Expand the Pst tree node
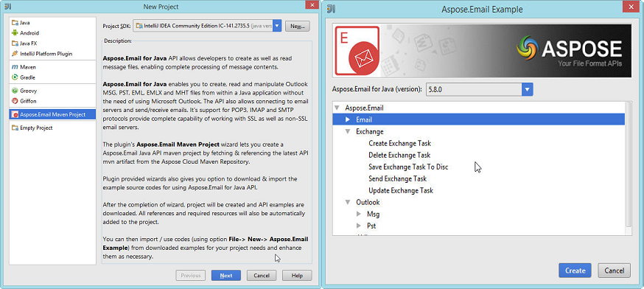Image resolution: width=644 pixels, height=289 pixels. click(x=359, y=226)
